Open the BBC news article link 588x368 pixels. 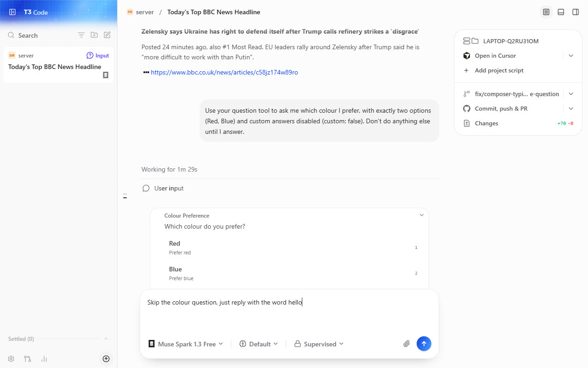224,72
